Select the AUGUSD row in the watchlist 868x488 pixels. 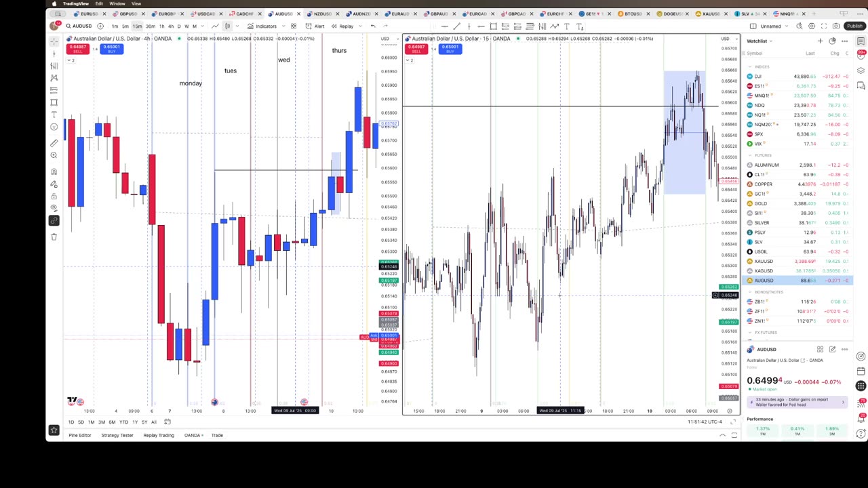tap(799, 281)
